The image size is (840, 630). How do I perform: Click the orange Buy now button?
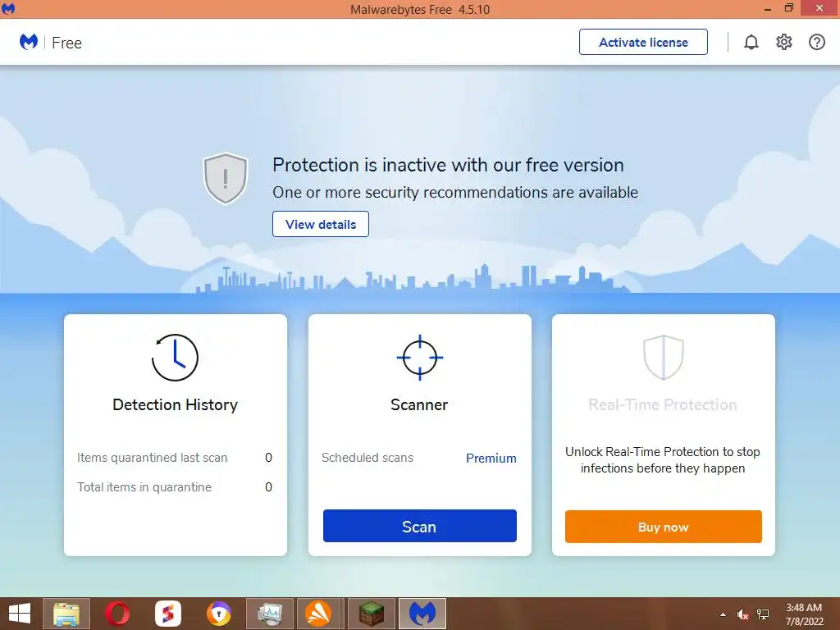[663, 527]
